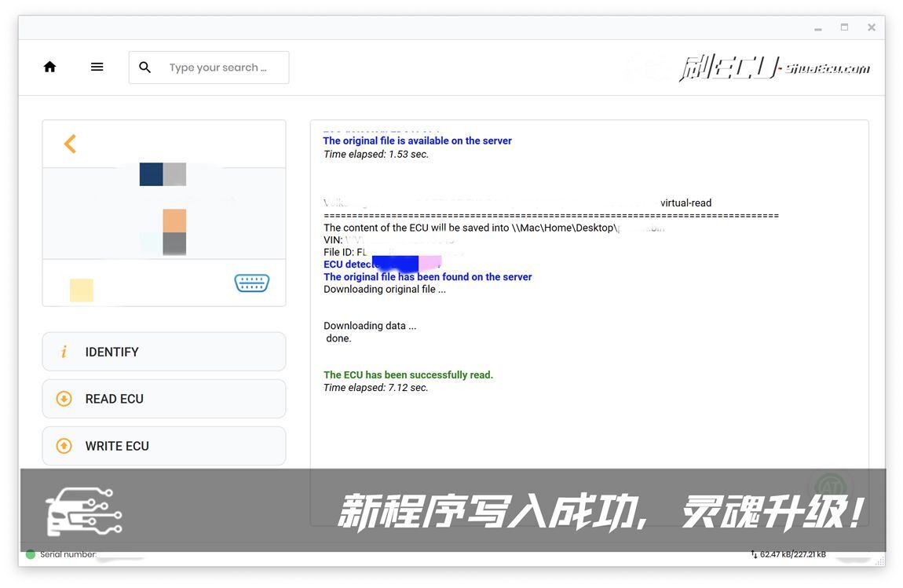This screenshot has width=903, height=588.
Task: Click the green connection status dot
Action: click(x=31, y=554)
